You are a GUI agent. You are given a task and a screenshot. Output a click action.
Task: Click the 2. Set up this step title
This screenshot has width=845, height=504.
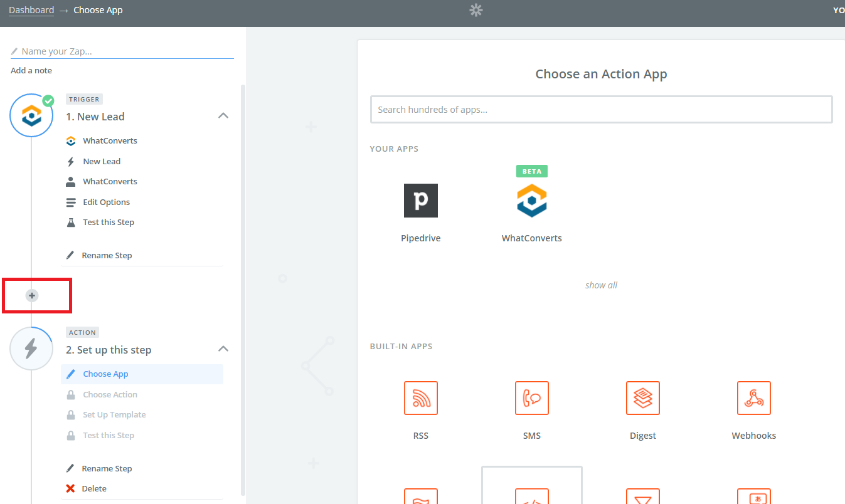[x=109, y=350]
